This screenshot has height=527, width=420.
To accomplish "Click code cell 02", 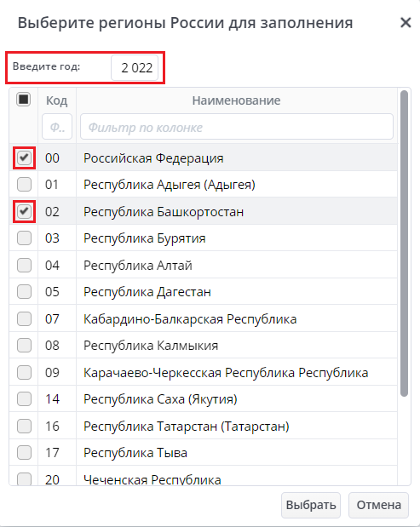I will (x=53, y=212).
